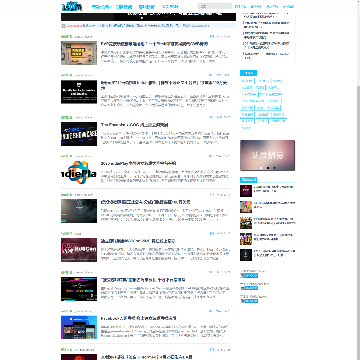Open the IndiePlay article title link
This screenshot has width=360, height=360.
tap(138, 163)
